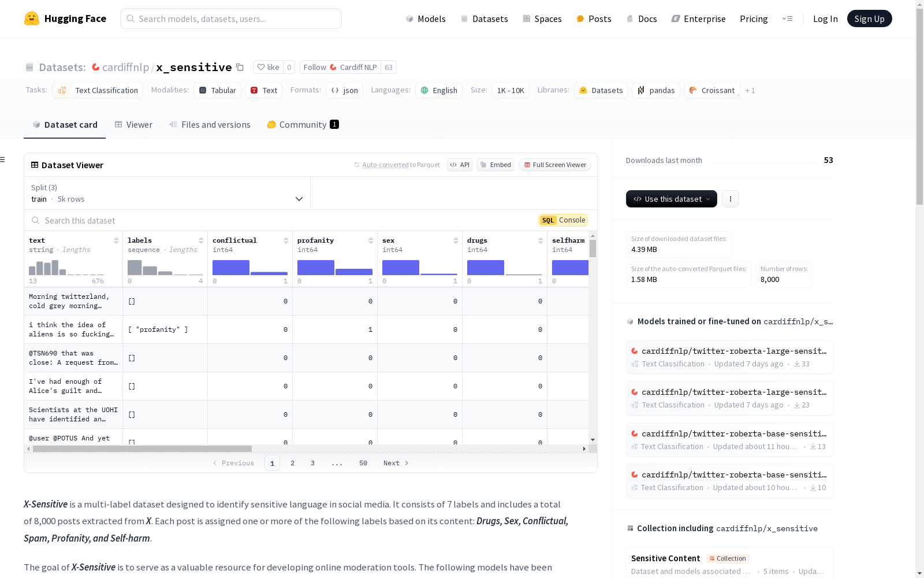Click the Datasets library tag
The image size is (924, 578).
point(601,90)
